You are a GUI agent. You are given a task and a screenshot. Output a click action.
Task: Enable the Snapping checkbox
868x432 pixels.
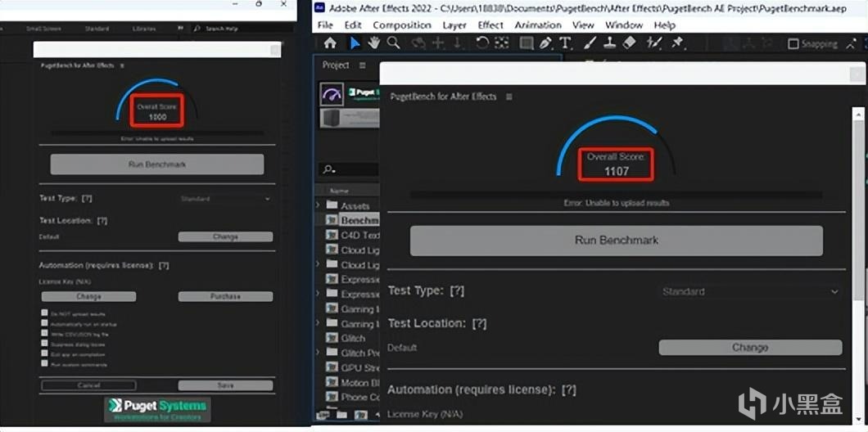tap(793, 43)
